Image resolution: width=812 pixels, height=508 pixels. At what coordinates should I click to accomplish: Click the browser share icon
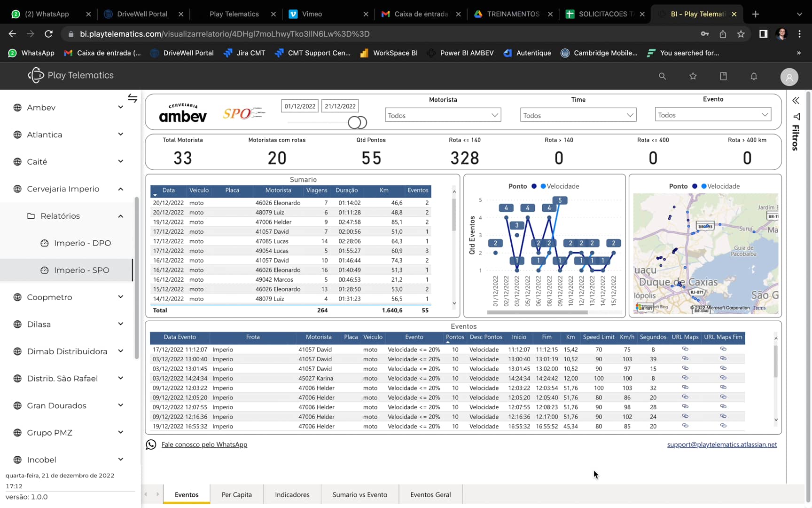click(x=723, y=34)
